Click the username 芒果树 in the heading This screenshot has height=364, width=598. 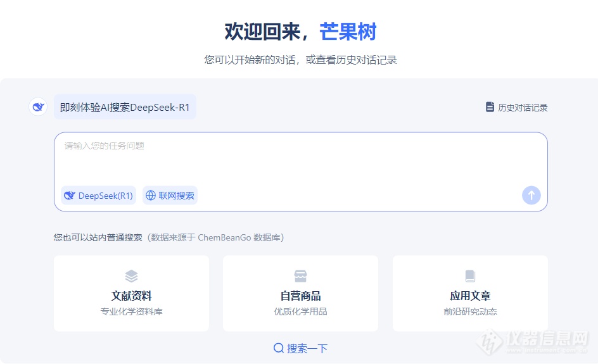click(x=348, y=32)
